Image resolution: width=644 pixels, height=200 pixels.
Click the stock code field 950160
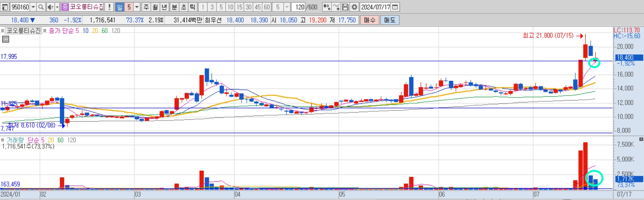[x=20, y=7]
